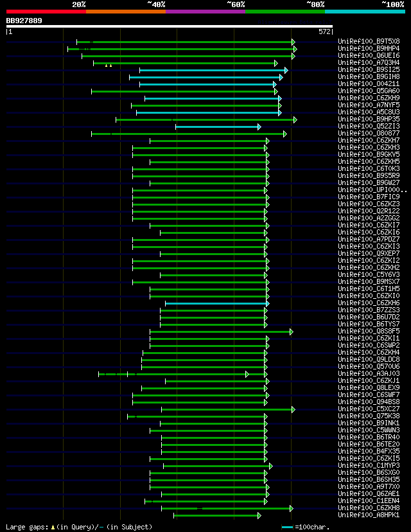Click the green alignment bar for C5XC27
The image size is (411, 532).
click(228, 409)
